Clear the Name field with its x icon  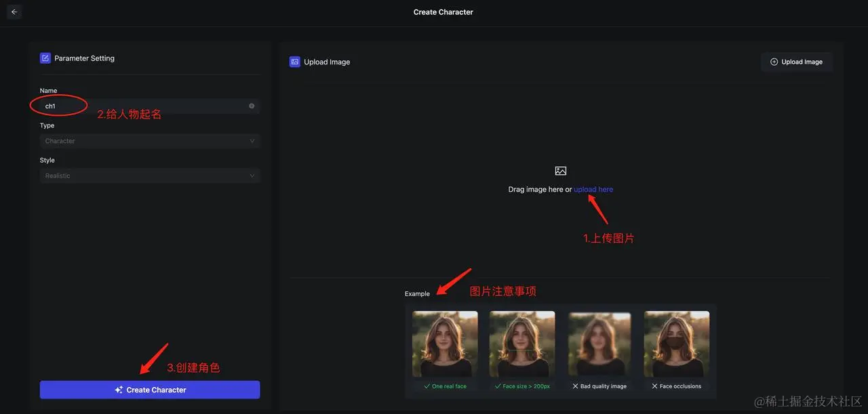[x=252, y=106]
